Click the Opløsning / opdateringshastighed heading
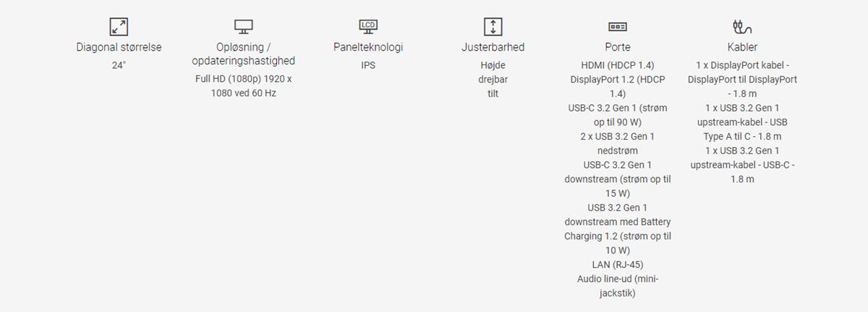The height and width of the screenshot is (312, 868). pos(244,54)
